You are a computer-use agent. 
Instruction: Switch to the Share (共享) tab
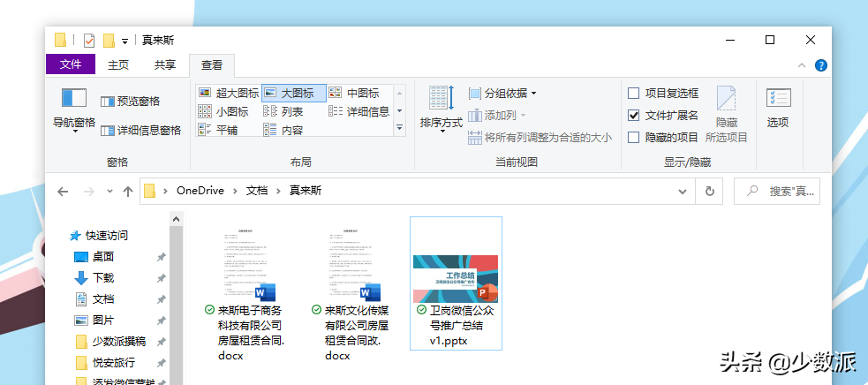(165, 64)
